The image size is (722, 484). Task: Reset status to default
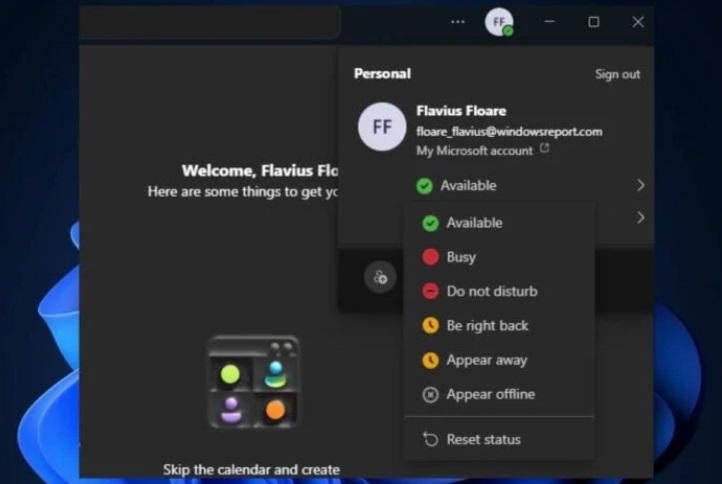click(x=499, y=439)
